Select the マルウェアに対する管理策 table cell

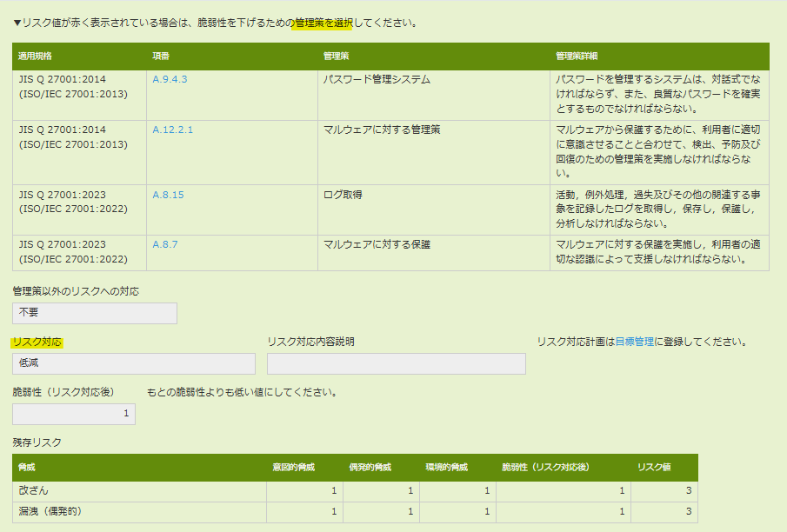[x=382, y=130]
